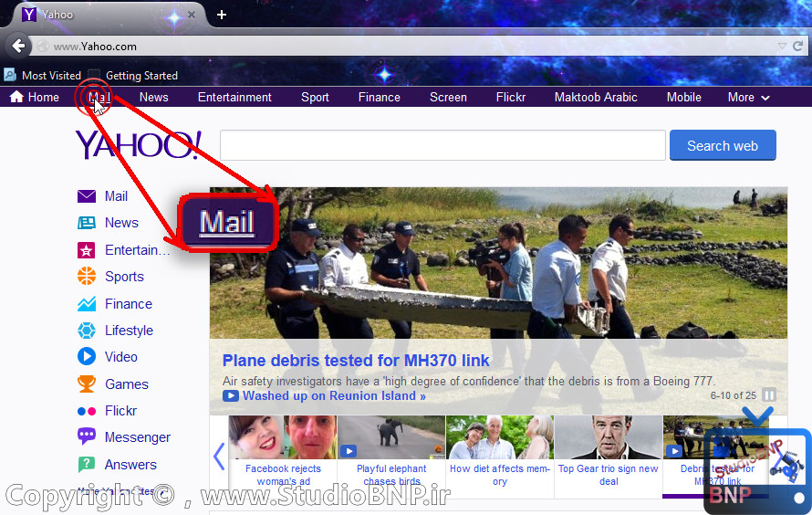The image size is (812, 515).
Task: Click the Answers question mark icon
Action: 87,464
